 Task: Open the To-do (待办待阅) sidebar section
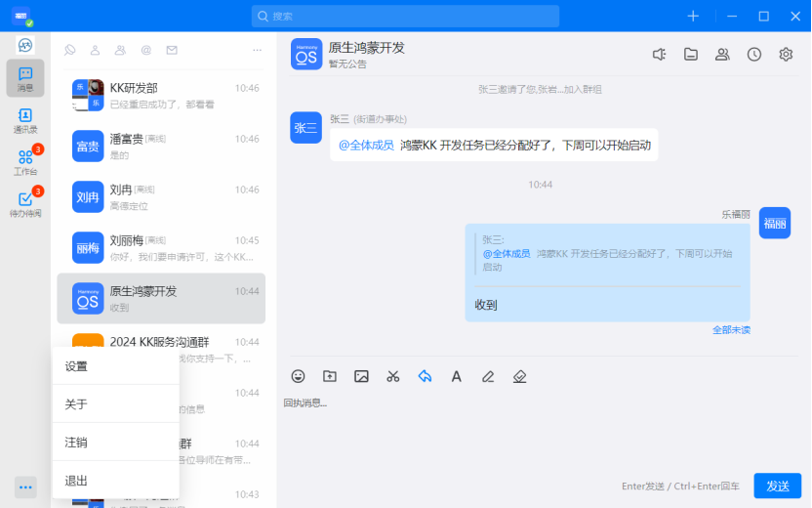[24, 204]
